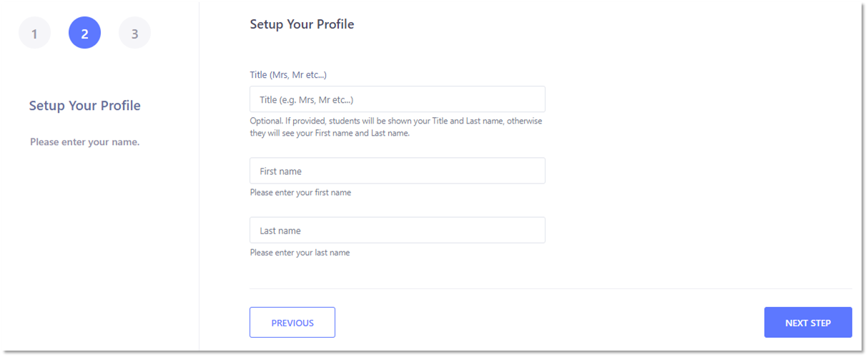Click the PREVIOUS button
This screenshot has width=868, height=357.
[292, 322]
